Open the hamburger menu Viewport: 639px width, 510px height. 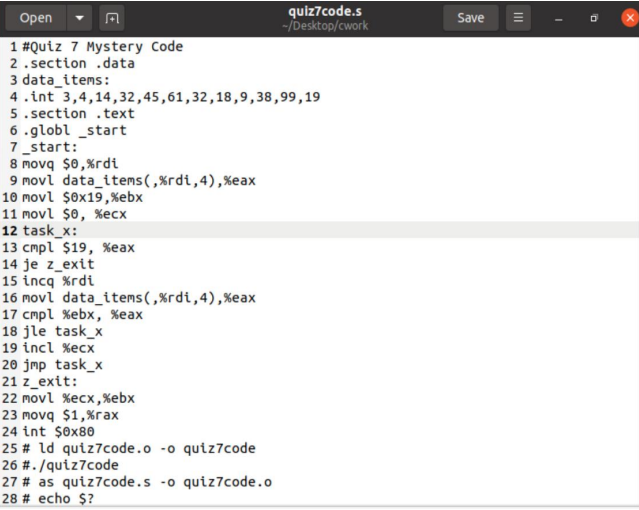[518, 18]
